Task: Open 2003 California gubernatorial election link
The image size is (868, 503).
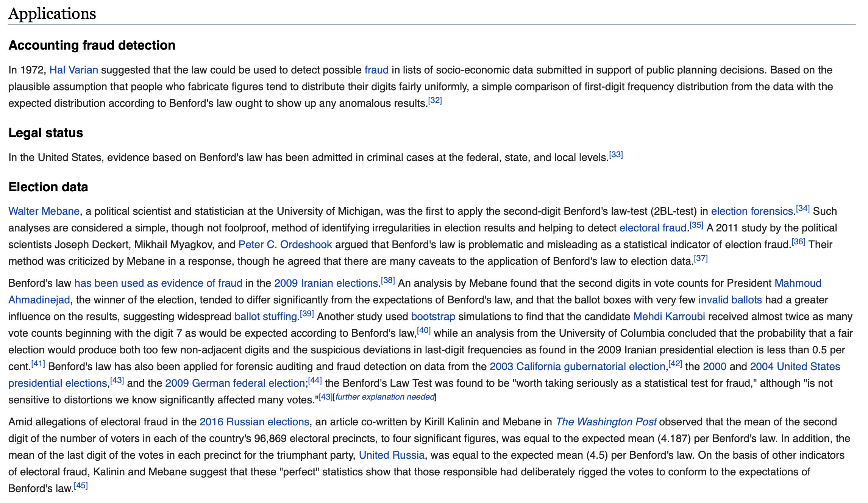Action: [x=578, y=367]
